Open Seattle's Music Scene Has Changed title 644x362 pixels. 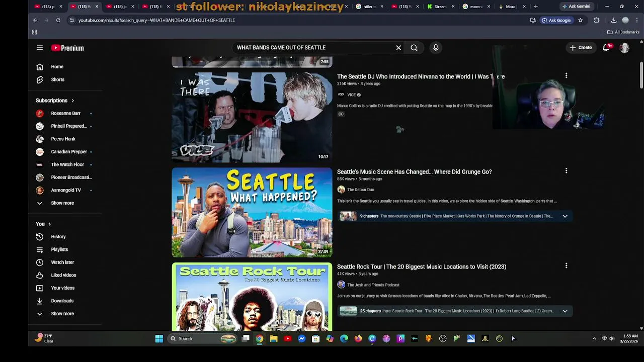click(x=414, y=172)
